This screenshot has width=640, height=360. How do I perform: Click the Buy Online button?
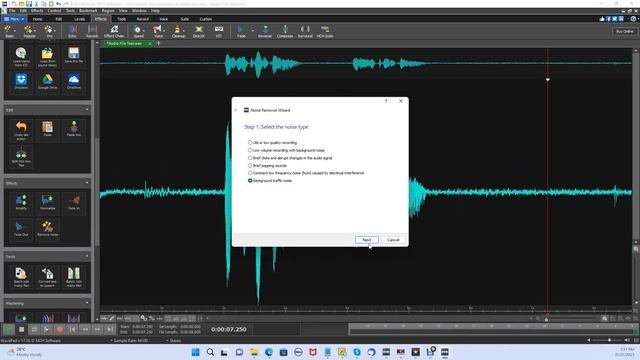click(x=624, y=31)
